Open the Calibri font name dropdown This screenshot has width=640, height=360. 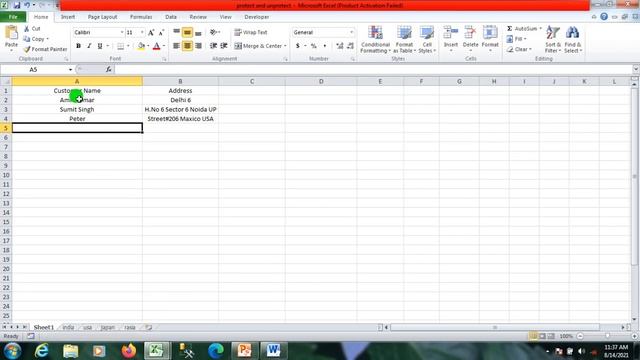(122, 32)
